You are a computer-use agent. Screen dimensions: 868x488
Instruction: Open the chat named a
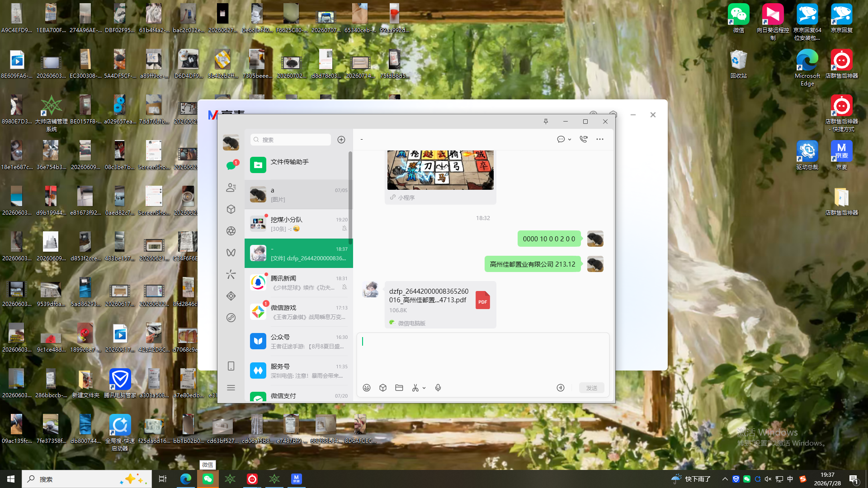(x=298, y=195)
